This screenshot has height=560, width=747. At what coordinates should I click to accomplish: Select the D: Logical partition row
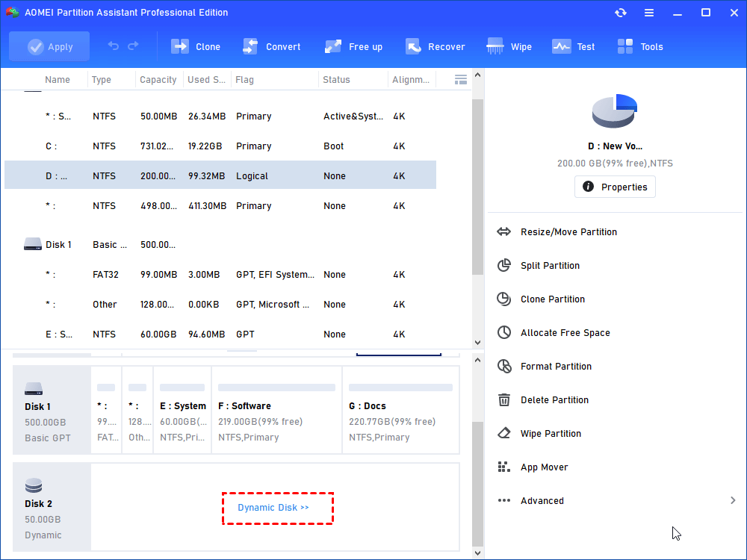tap(220, 175)
